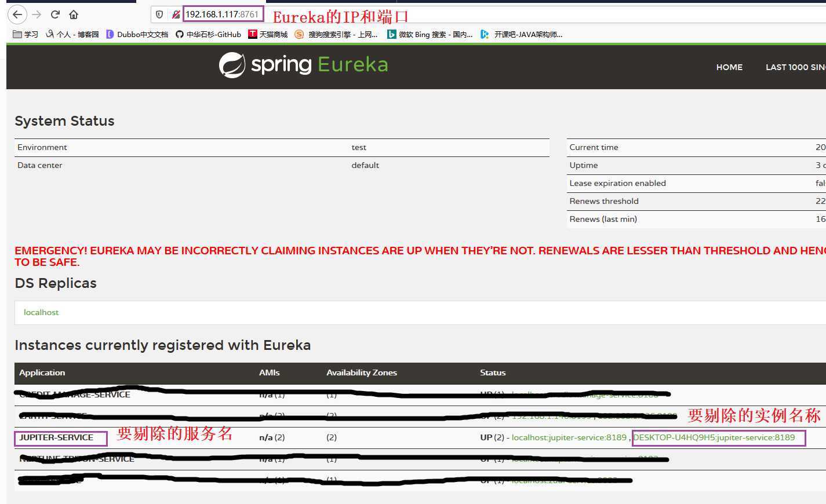
Task: Select the Uptime label
Action: (584, 165)
